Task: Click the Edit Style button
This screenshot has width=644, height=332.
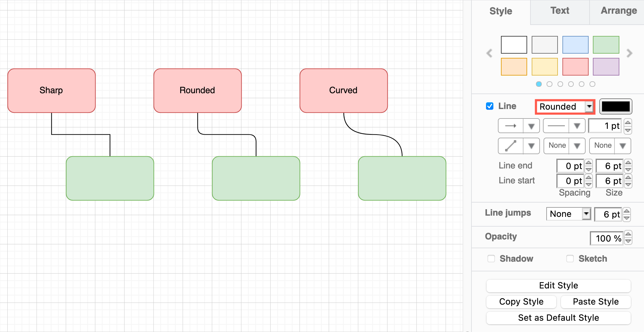Action: click(x=558, y=286)
